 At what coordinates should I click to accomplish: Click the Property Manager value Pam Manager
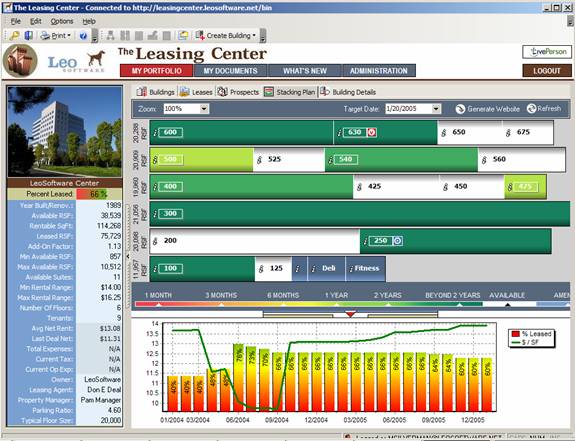tap(100, 400)
